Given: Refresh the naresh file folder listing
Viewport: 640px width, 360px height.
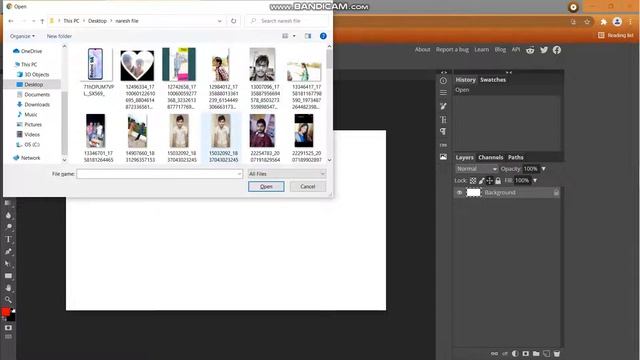Looking at the screenshot, I should pos(233,21).
